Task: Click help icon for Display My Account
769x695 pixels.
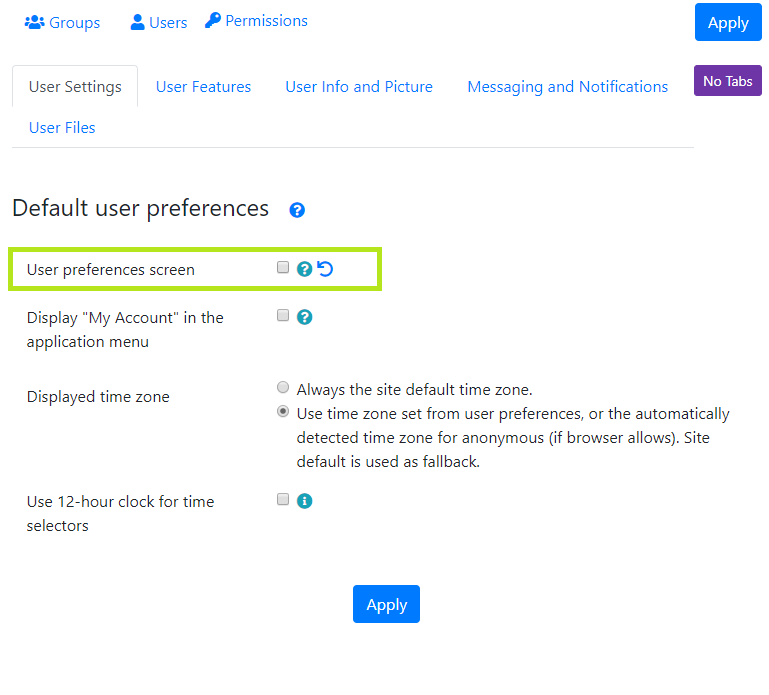Action: (x=305, y=317)
